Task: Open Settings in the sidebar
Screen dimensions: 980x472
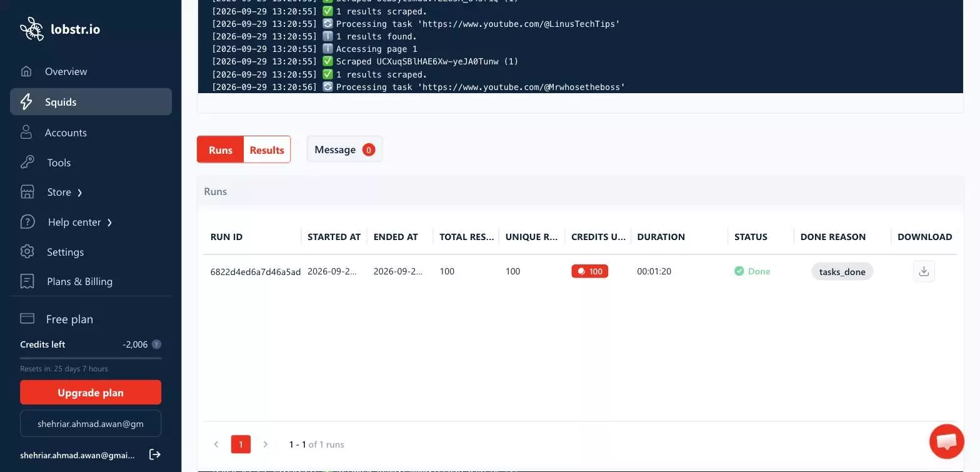Action: [x=91, y=252]
